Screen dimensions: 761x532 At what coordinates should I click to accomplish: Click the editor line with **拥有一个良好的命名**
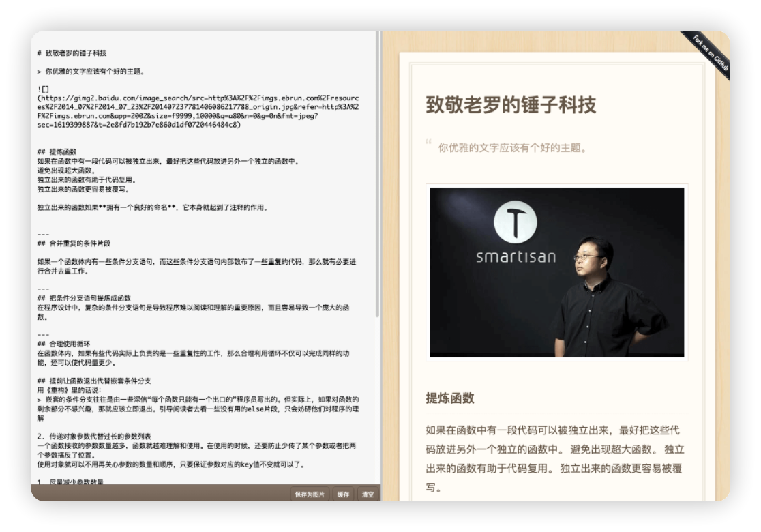152,207
